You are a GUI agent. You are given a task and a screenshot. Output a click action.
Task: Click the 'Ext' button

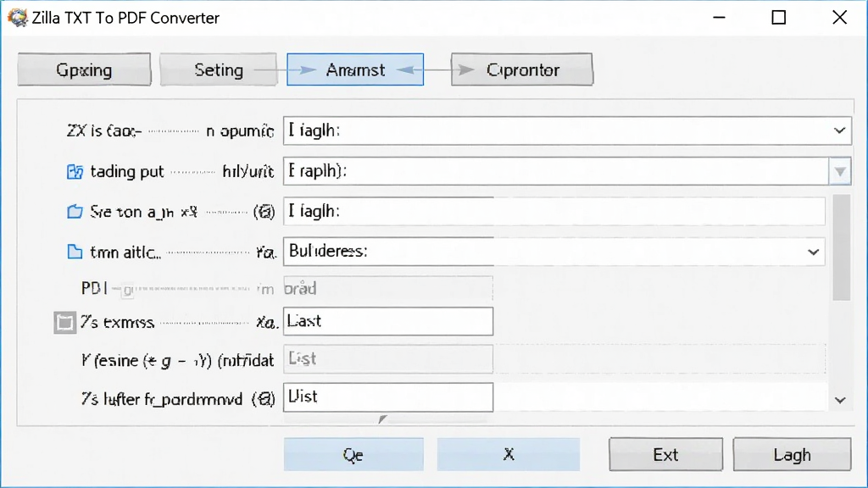[x=666, y=455]
